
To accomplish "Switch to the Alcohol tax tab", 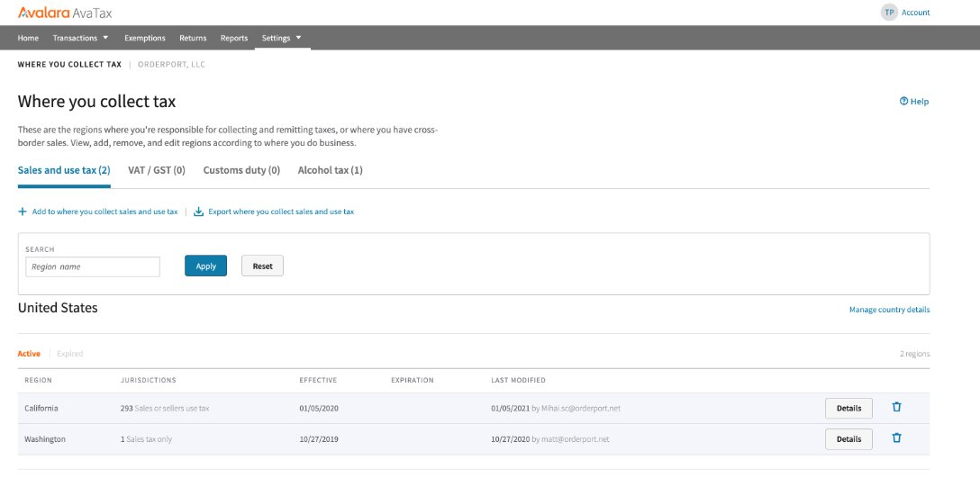I will 330,170.
